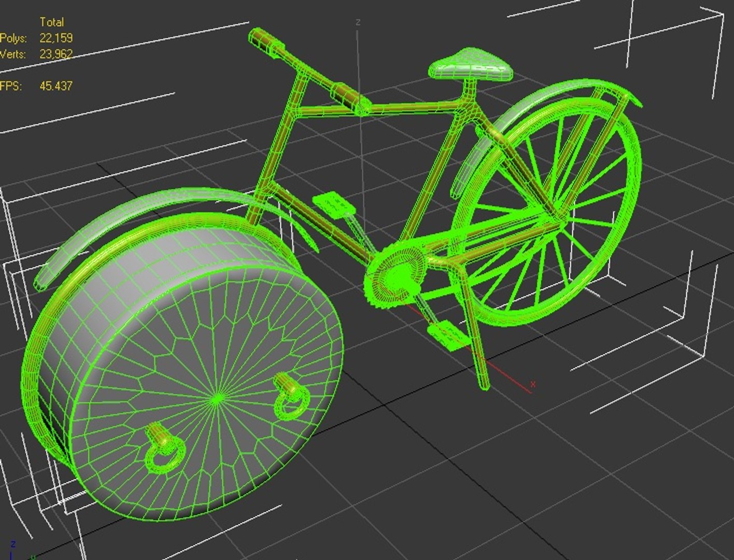Select the bicycle saddle mesh
Viewport: 734px width, 560px height.
pos(471,65)
